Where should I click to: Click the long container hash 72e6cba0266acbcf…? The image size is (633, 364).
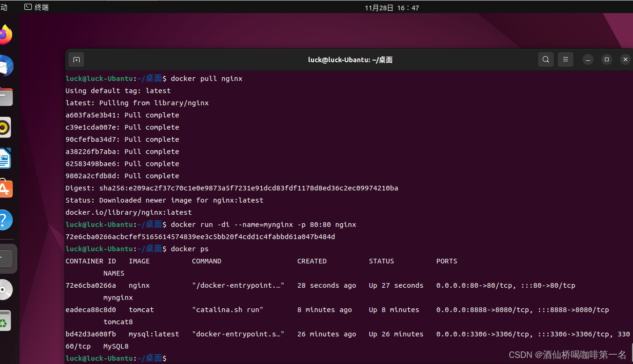point(200,237)
